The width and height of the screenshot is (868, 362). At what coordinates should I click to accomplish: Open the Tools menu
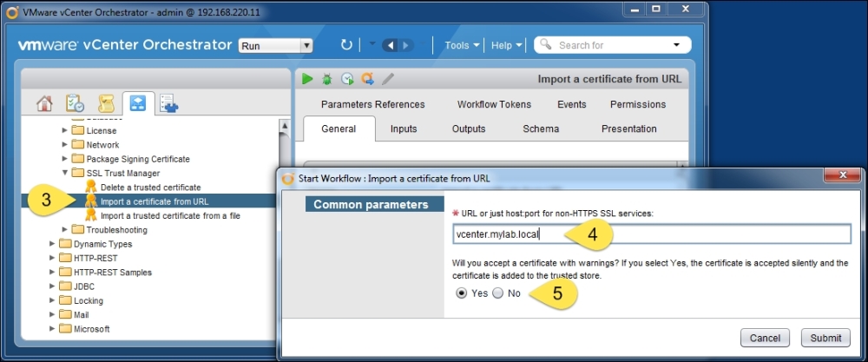coord(461,45)
